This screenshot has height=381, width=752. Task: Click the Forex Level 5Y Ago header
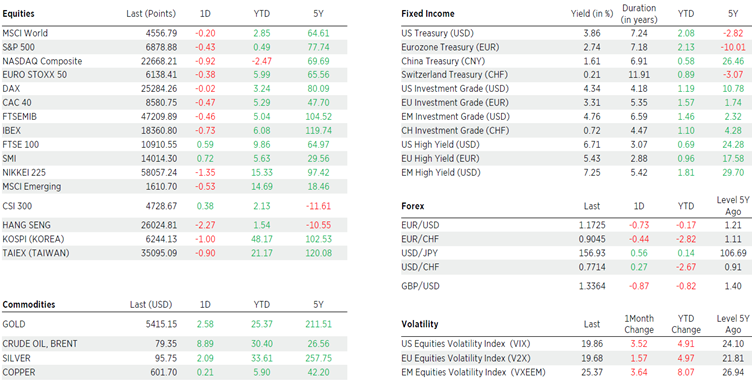(733, 206)
